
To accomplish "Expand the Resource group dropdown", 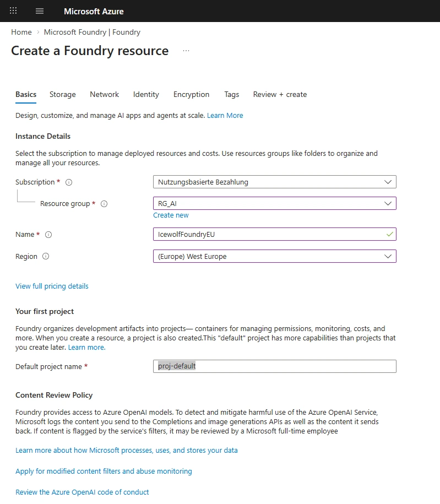I will coord(274,203).
